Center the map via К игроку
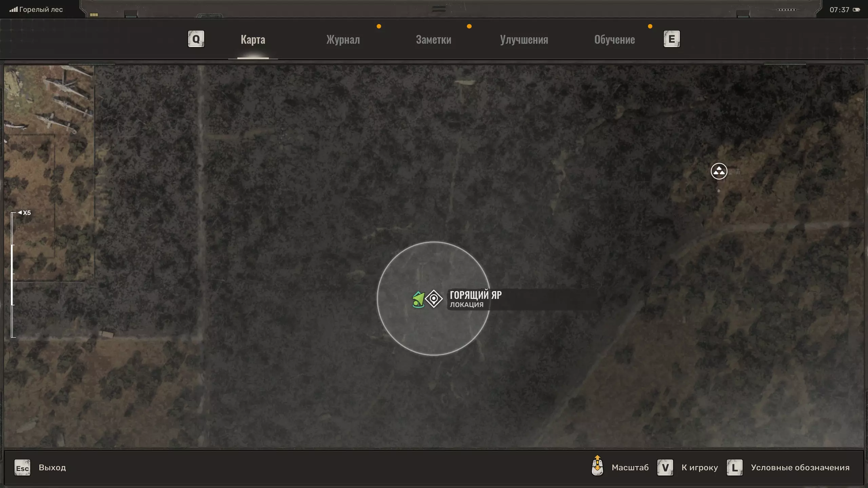The height and width of the screenshot is (488, 868). click(x=699, y=468)
